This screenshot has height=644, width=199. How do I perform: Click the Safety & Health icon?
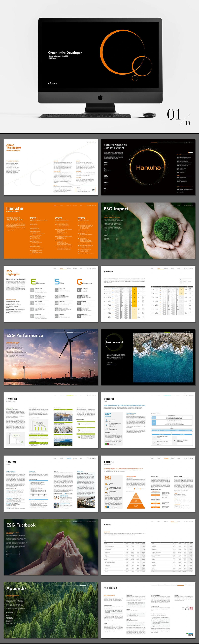[x=57, y=290]
